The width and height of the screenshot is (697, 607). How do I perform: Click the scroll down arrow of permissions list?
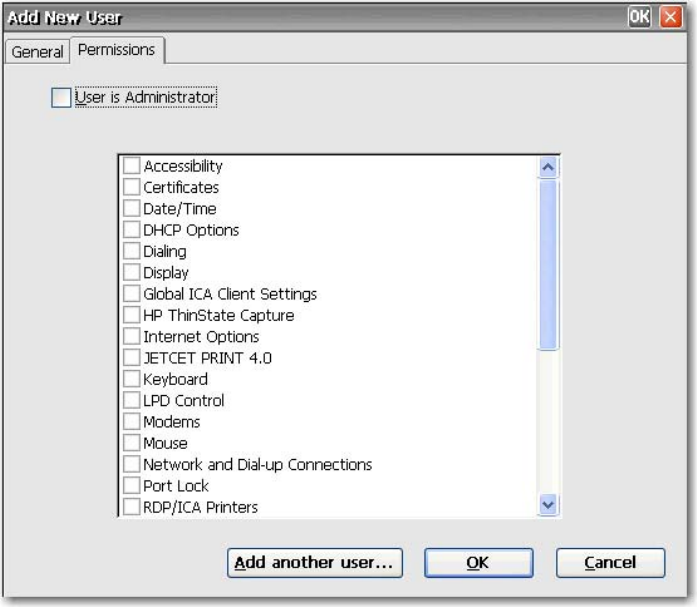548,505
